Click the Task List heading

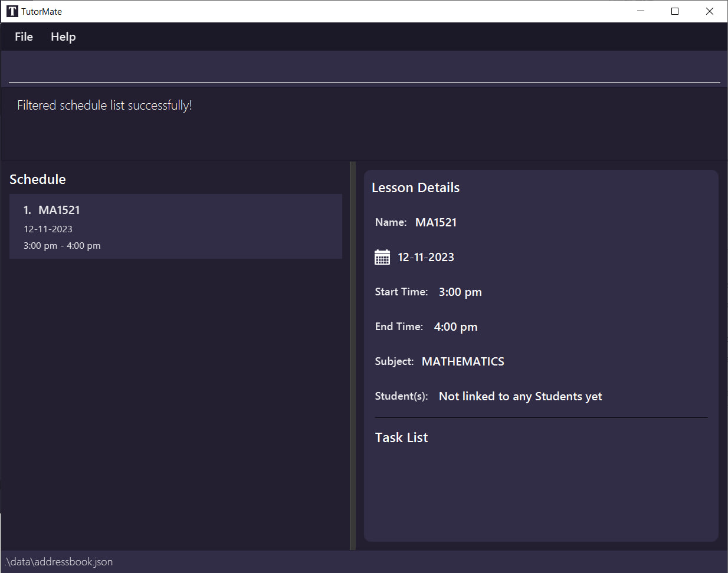402,437
